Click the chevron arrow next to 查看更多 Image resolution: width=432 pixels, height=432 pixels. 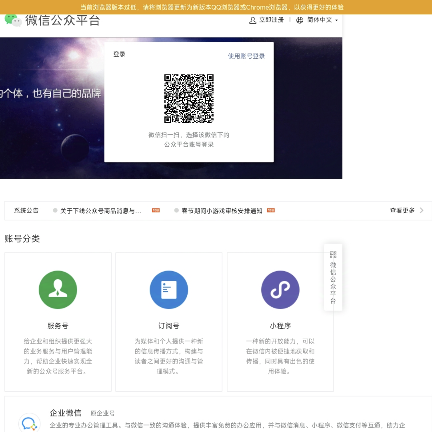click(421, 210)
